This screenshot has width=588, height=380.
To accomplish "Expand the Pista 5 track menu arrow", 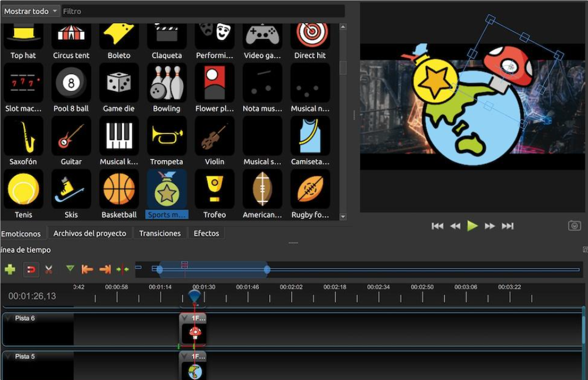I will coord(8,356).
